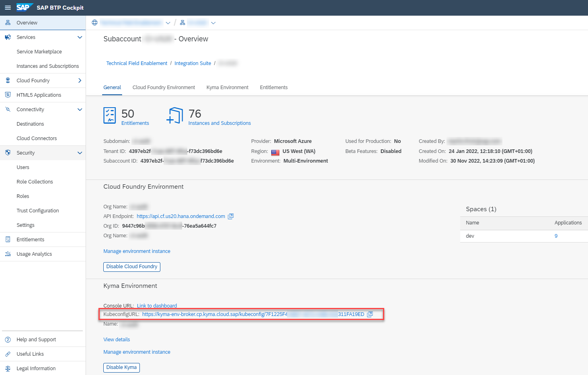Open Security Settings

click(x=25, y=225)
